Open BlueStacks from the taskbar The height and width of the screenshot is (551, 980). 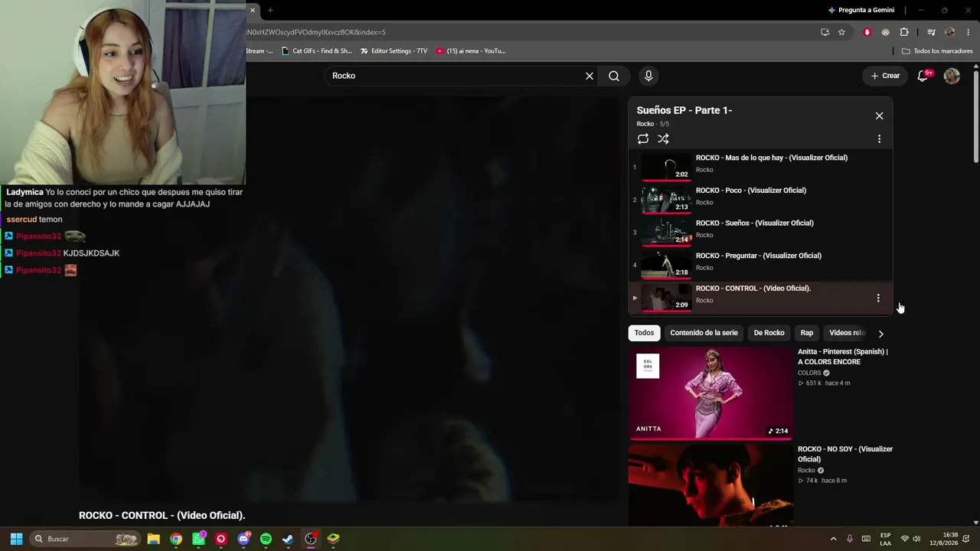(333, 539)
